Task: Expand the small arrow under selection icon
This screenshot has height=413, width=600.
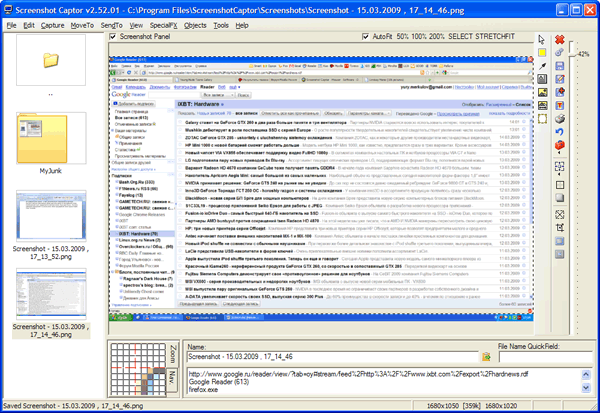Action: coord(559,174)
